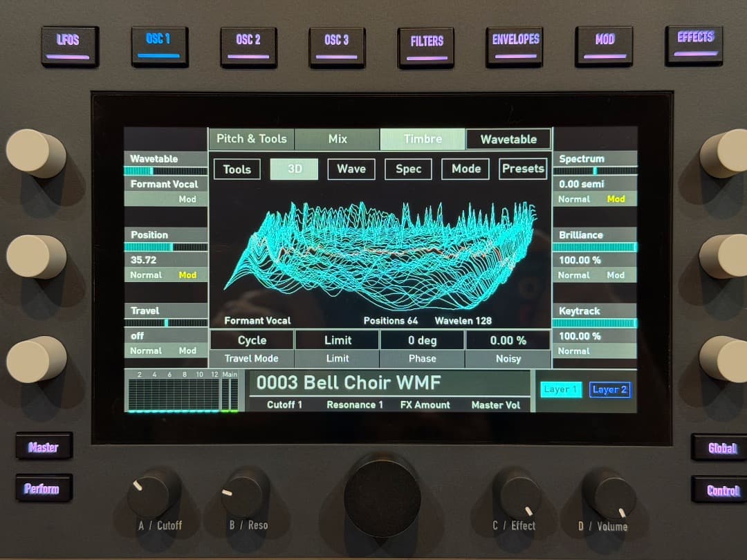This screenshot has height=560, width=747.
Task: Switch to Layer 2
Action: coord(609,390)
